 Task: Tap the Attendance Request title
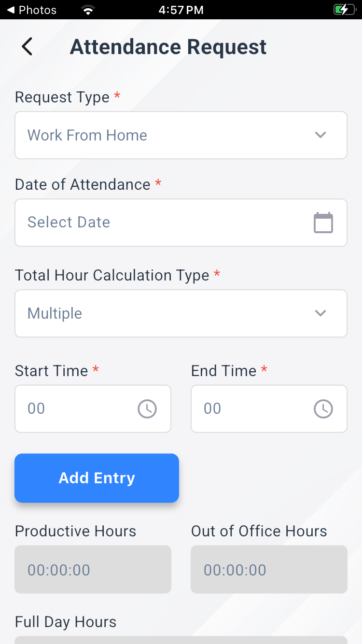click(168, 47)
